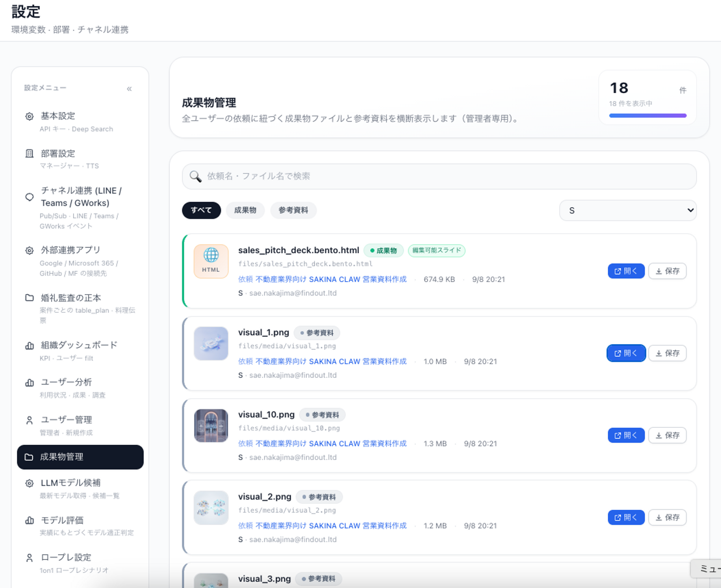
Task: Select the 参考資料 filter tab
Action: pos(293,210)
